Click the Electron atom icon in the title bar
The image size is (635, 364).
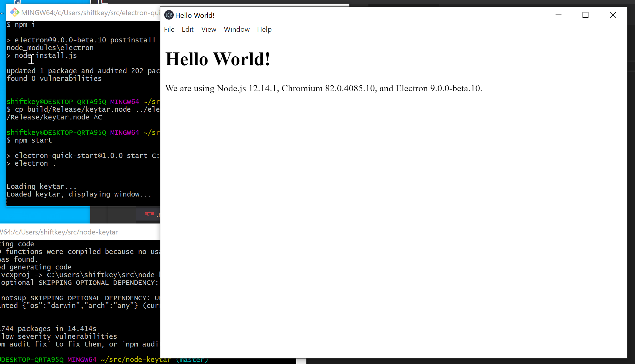coord(169,15)
